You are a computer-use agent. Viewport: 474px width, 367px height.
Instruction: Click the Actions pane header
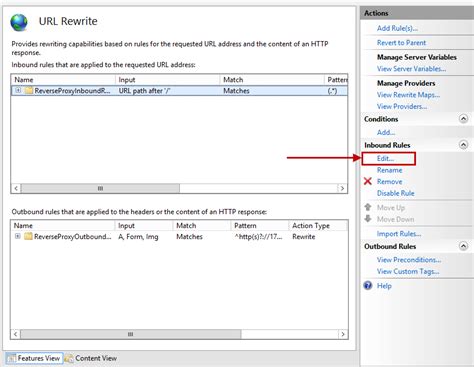coord(417,13)
